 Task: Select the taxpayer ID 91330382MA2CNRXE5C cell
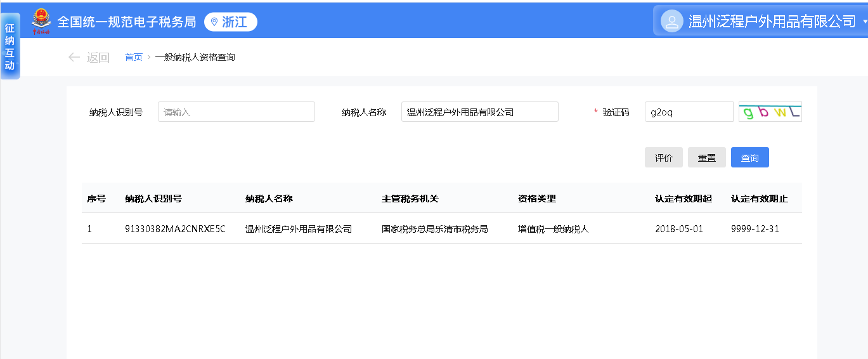pos(175,229)
